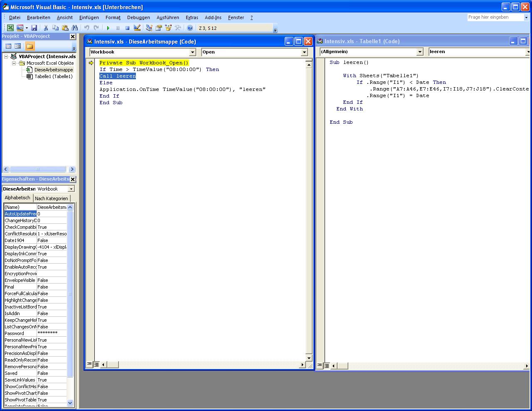Open the Add-Ins menu
This screenshot has width=532, height=411.
tap(213, 17)
